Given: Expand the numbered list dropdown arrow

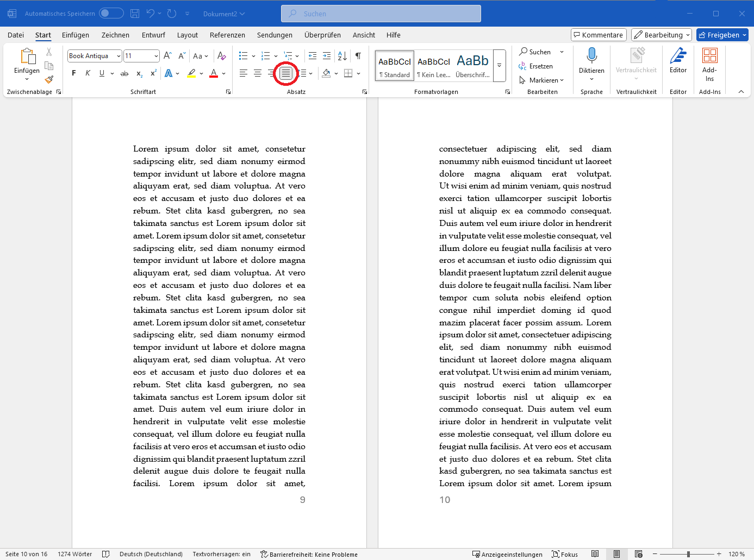Looking at the screenshot, I should coord(276,56).
